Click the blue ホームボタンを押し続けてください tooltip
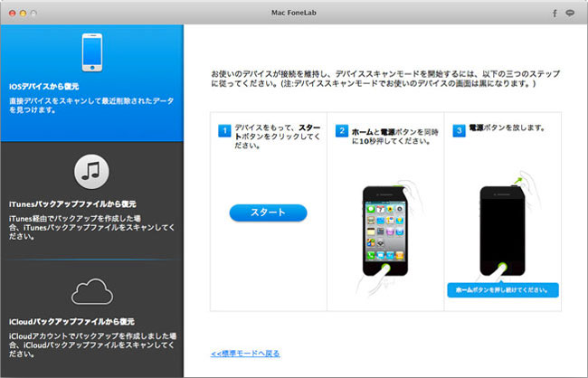588x378 pixels. [x=503, y=290]
